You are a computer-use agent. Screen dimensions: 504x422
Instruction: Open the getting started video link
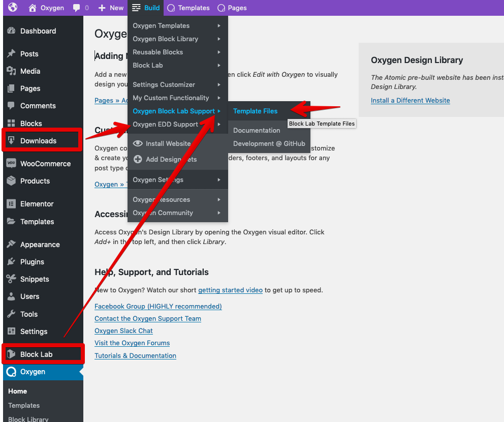230,290
